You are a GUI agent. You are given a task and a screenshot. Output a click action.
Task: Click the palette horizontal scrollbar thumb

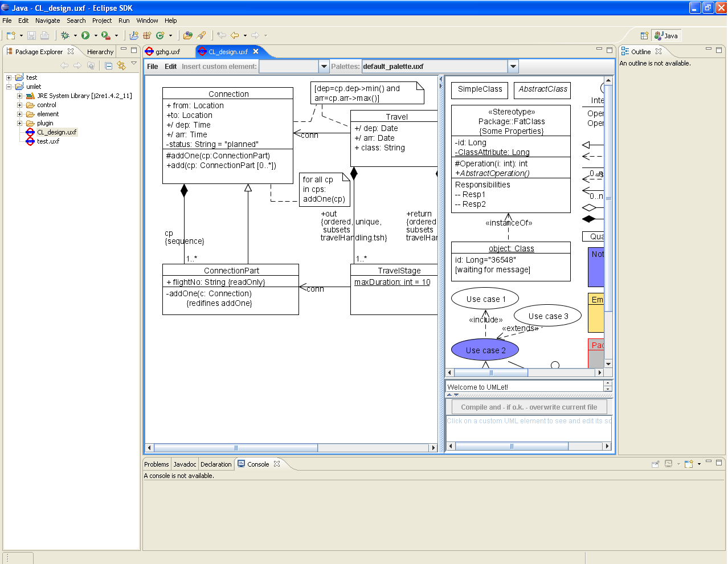tap(491, 373)
